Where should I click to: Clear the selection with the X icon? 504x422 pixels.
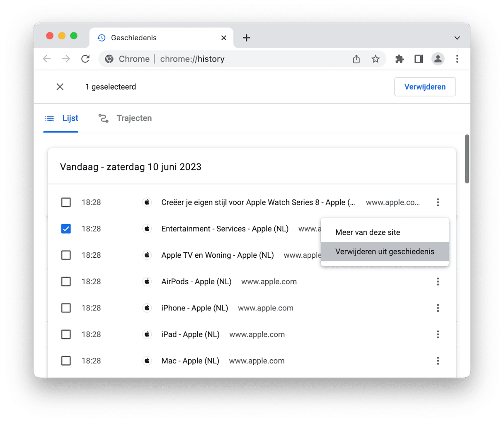tap(60, 87)
